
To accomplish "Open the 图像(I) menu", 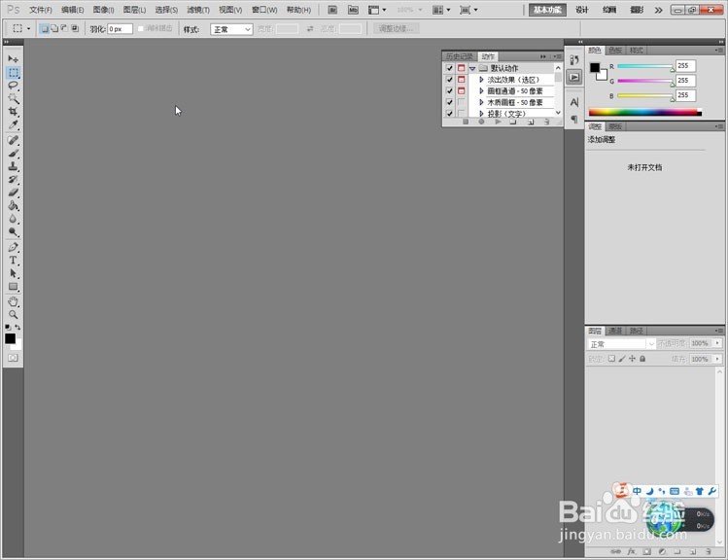I will pos(103,10).
